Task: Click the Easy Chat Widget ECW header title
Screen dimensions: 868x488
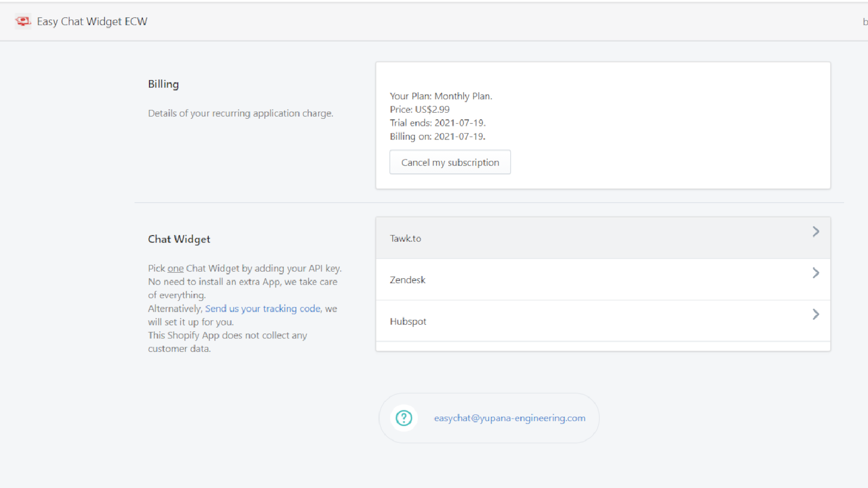Action: pyautogui.click(x=92, y=21)
